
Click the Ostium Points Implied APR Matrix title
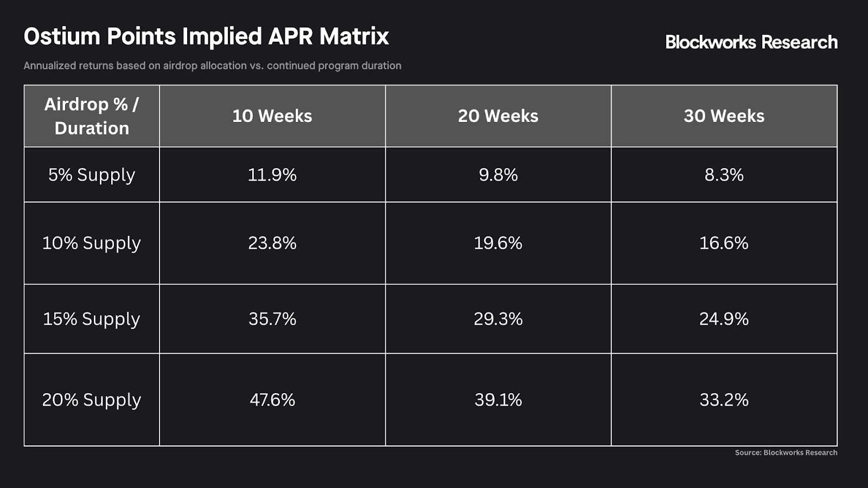pyautogui.click(x=206, y=36)
